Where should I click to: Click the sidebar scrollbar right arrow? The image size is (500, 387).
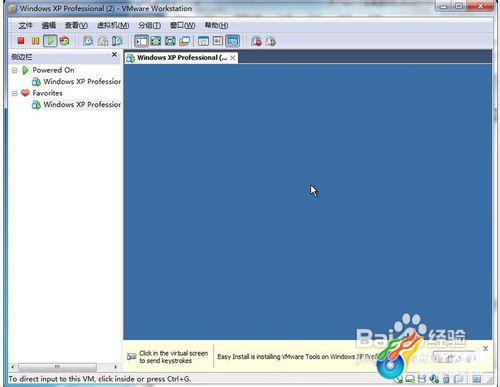(x=115, y=367)
